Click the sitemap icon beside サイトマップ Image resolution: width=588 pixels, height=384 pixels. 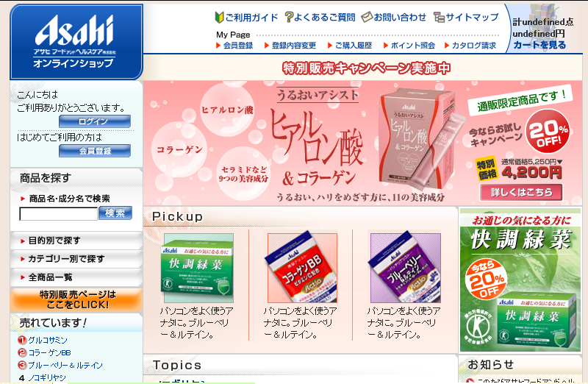(439, 17)
